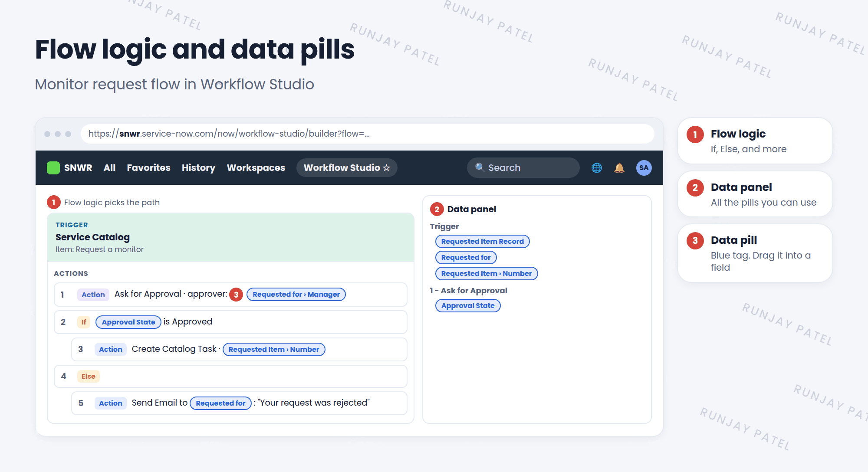Viewport: 868px width, 472px height.
Task: Open the Workspaces menu
Action: click(256, 168)
